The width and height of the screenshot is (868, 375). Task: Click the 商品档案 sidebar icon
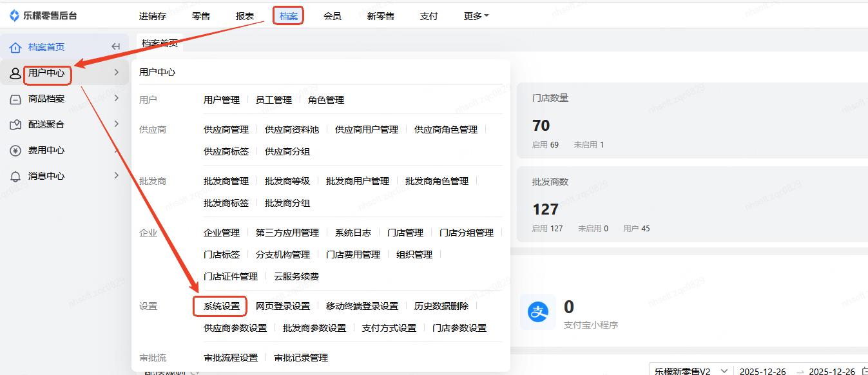(x=15, y=99)
